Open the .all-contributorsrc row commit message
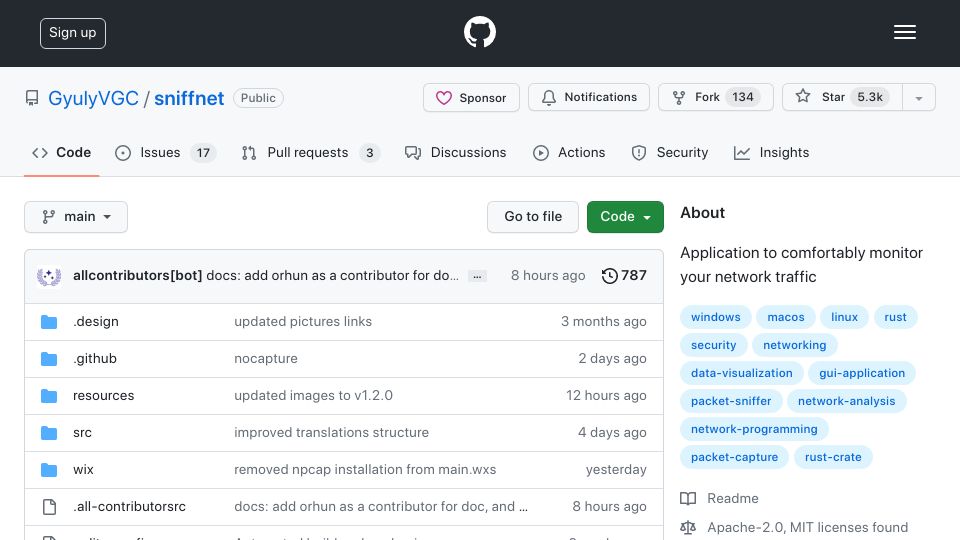 point(380,506)
